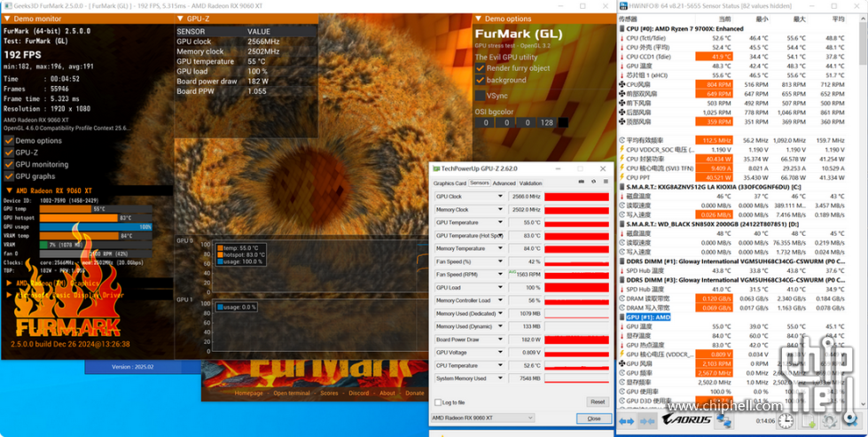
Task: Click HWiNFO expand columns blue arrows icon
Action: [627, 421]
